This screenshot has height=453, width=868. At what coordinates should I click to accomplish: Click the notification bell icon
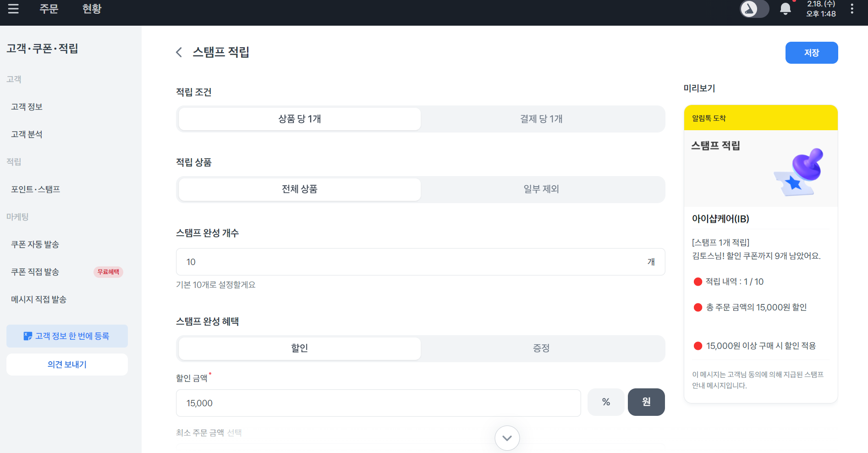pyautogui.click(x=786, y=9)
